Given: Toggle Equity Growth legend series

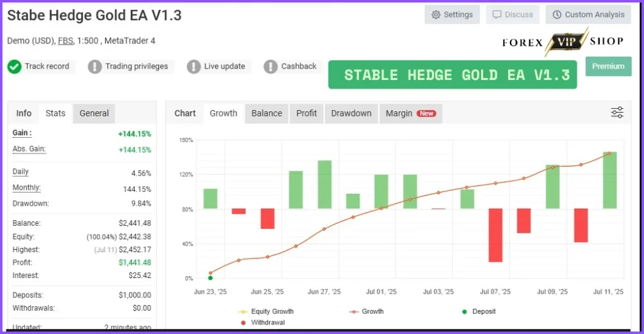Looking at the screenshot, I should tap(266, 311).
